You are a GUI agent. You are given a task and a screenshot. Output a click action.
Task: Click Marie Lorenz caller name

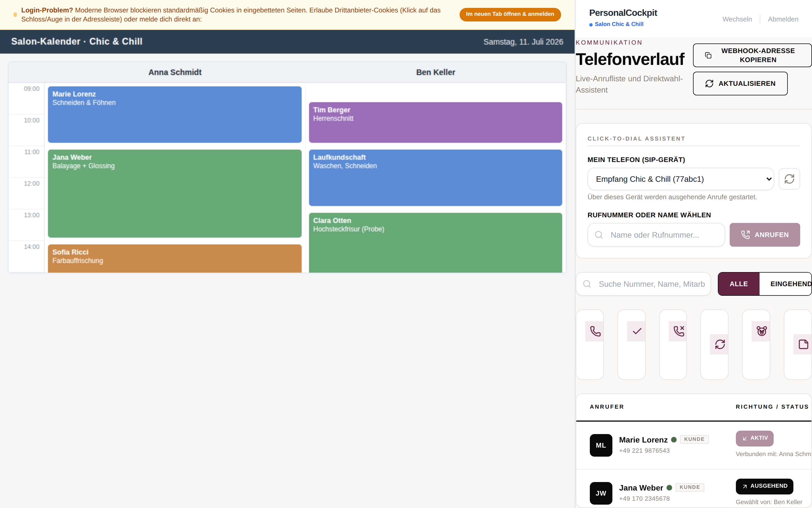pyautogui.click(x=643, y=440)
